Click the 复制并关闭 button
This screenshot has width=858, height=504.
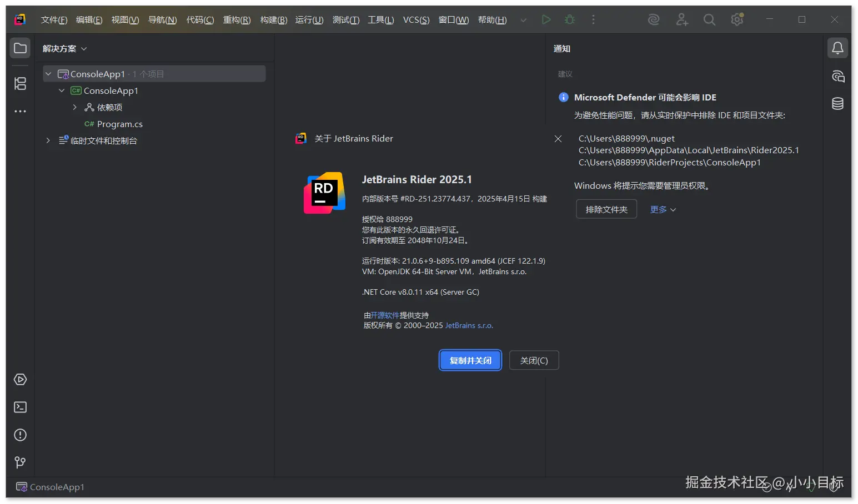pos(470,360)
